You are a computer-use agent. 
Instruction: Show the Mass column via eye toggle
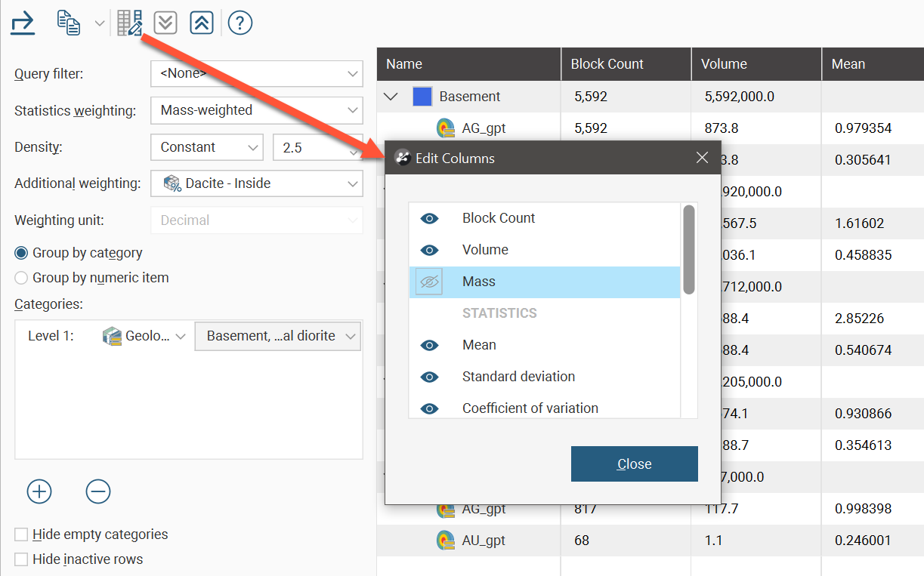coord(429,282)
